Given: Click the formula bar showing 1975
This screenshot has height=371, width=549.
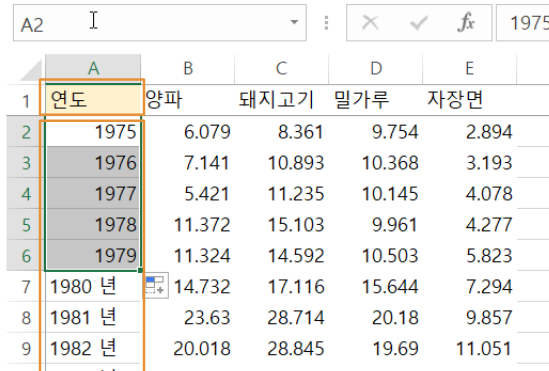Looking at the screenshot, I should click(523, 23).
